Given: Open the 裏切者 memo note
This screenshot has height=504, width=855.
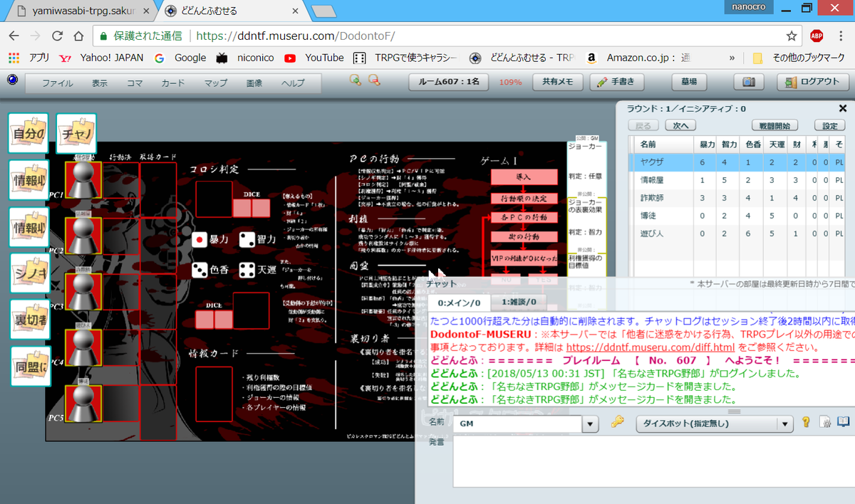Looking at the screenshot, I should point(28,320).
